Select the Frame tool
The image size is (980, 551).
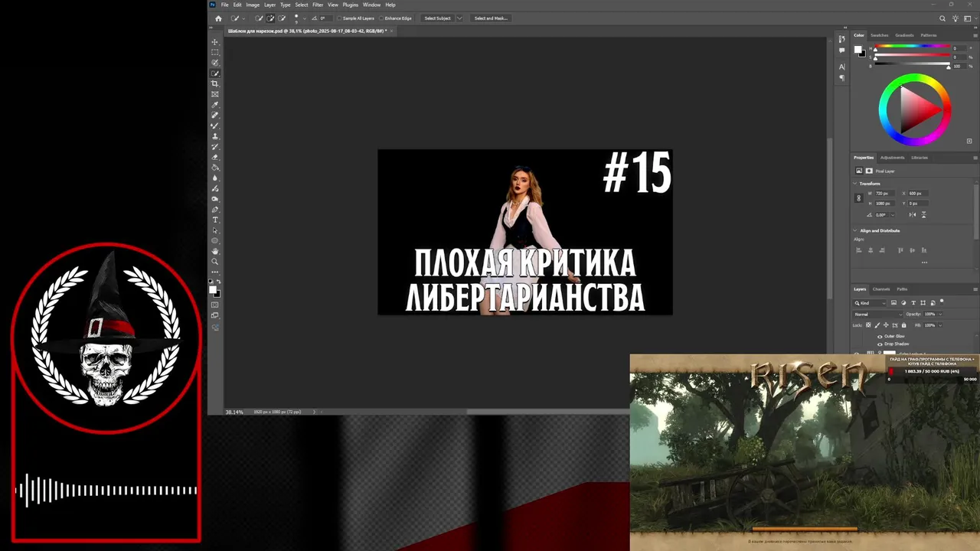[x=215, y=94]
